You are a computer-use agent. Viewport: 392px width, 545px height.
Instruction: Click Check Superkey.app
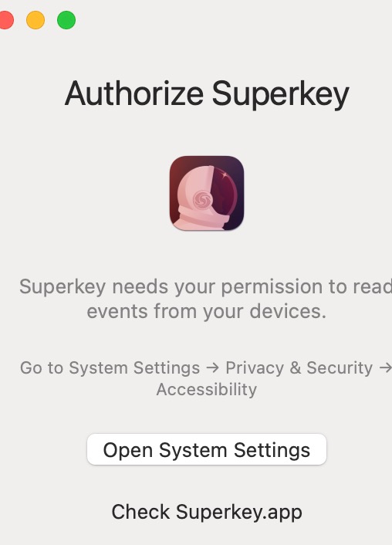point(207,512)
